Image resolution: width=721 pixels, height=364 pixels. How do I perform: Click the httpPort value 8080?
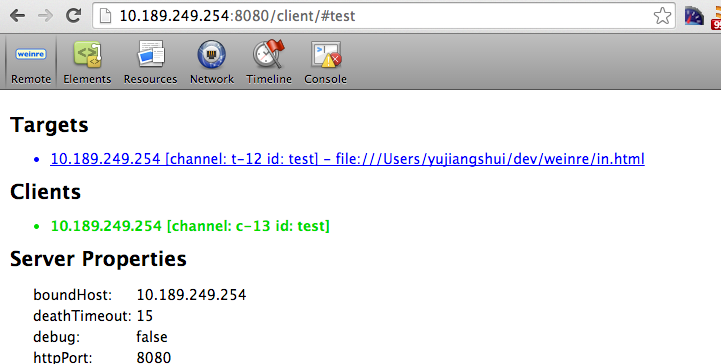[154, 358]
